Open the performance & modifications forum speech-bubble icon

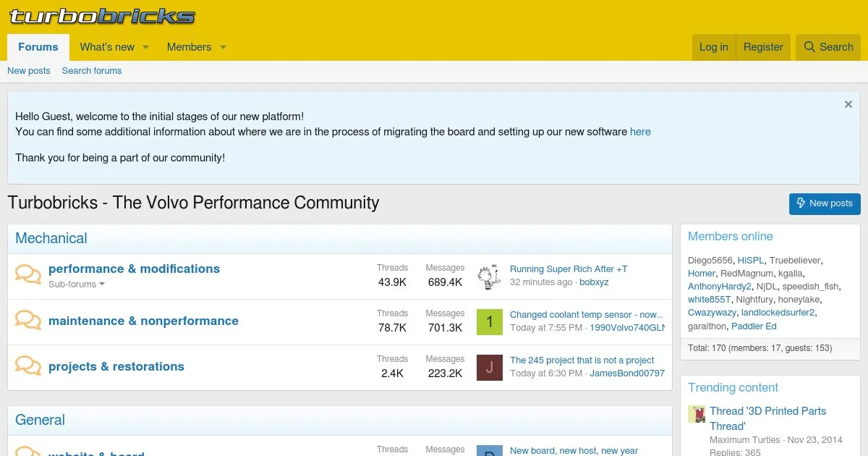pos(28,275)
